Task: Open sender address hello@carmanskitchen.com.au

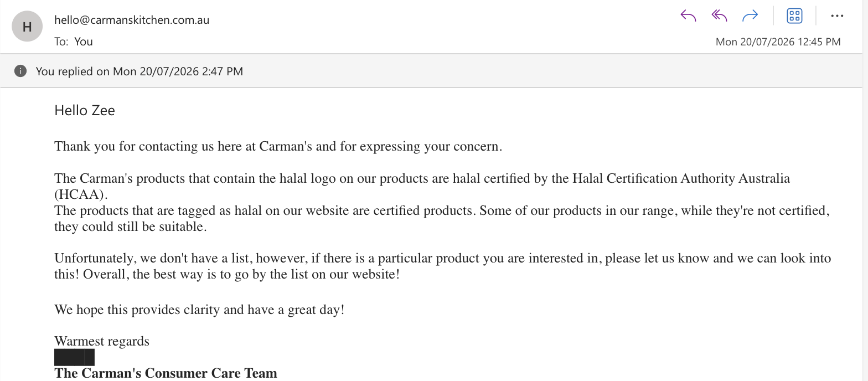Action: [132, 20]
